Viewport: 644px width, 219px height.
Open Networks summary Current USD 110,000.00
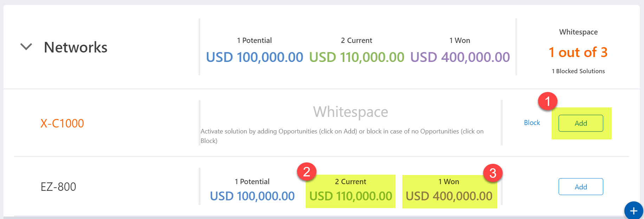(357, 57)
